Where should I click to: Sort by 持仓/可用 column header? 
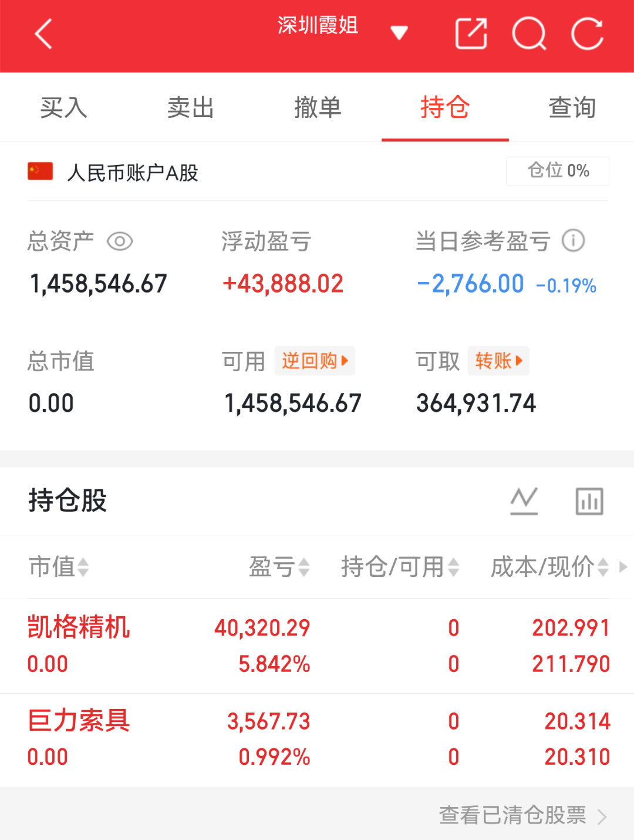pyautogui.click(x=400, y=567)
